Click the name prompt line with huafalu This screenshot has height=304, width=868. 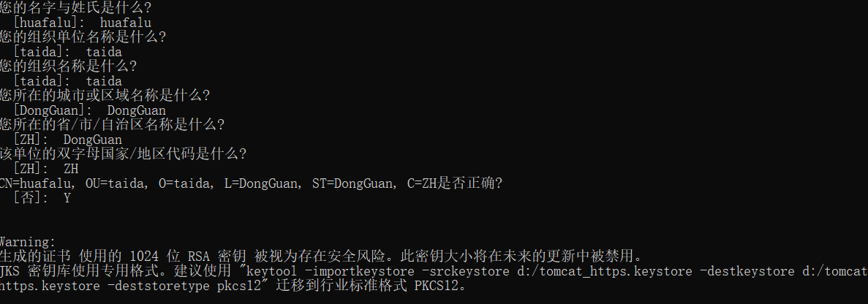(82, 23)
